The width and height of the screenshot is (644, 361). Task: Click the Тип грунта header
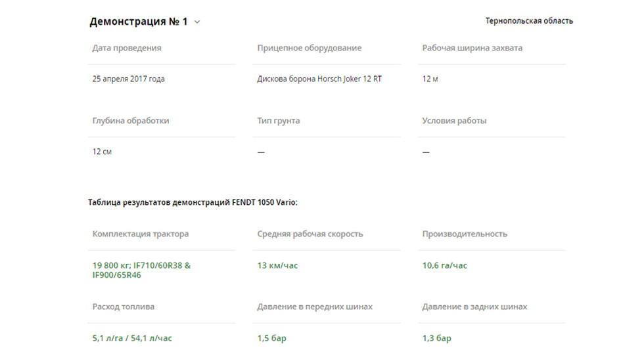point(279,121)
